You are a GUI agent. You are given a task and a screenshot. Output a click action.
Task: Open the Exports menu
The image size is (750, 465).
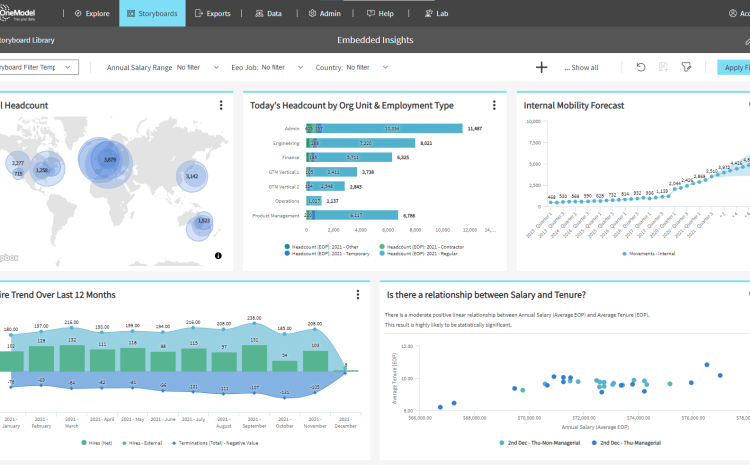click(x=213, y=13)
